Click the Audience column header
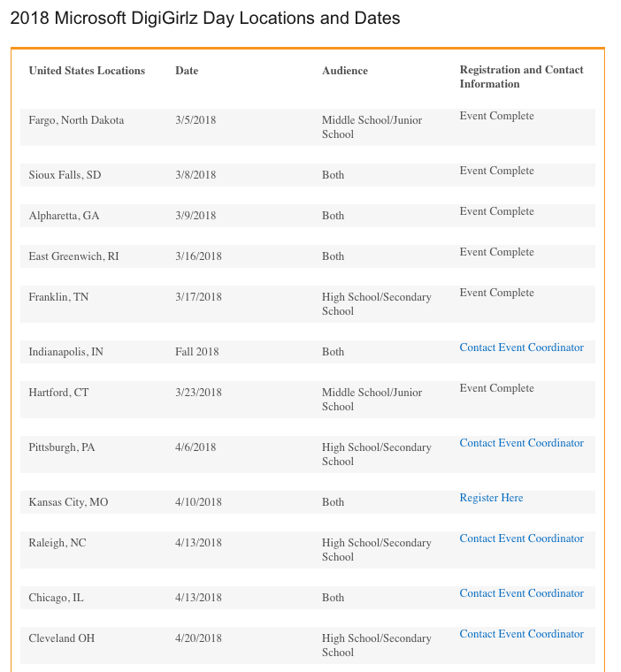621x672 pixels. [345, 71]
